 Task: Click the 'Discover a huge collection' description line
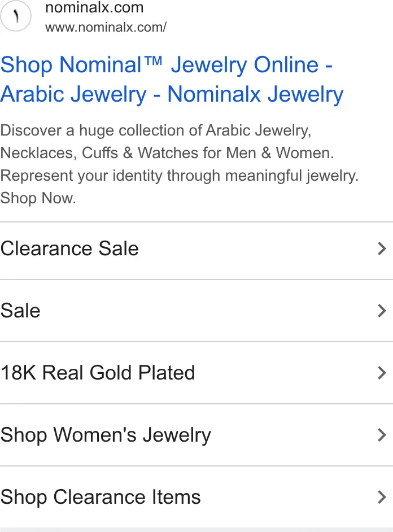point(156,130)
